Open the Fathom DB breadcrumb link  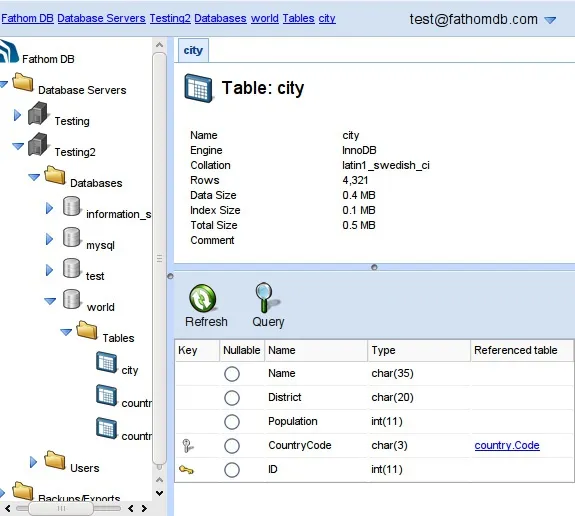(28, 18)
